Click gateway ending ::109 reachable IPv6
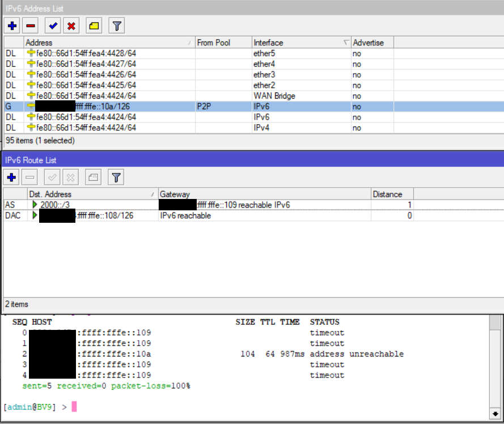 pyautogui.click(x=265, y=205)
